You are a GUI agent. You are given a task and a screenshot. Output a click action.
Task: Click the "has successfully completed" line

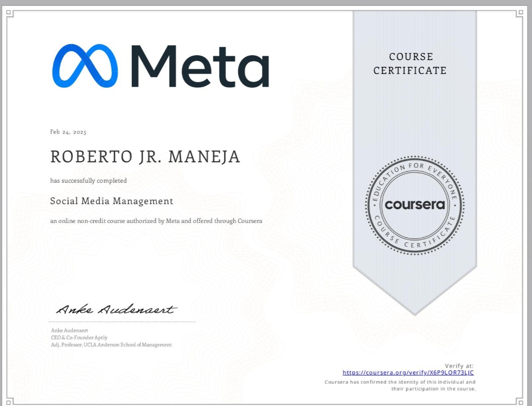88,181
